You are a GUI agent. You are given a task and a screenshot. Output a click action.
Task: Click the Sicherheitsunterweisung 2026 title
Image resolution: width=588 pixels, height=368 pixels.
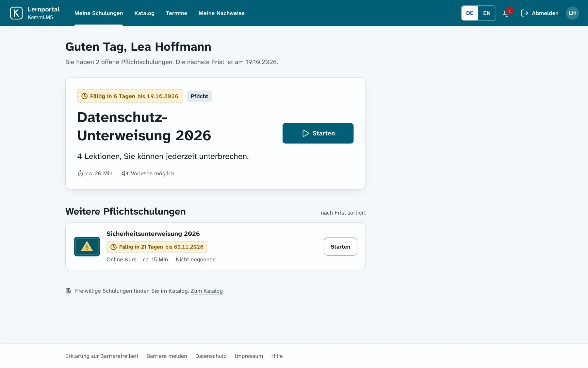tap(153, 234)
